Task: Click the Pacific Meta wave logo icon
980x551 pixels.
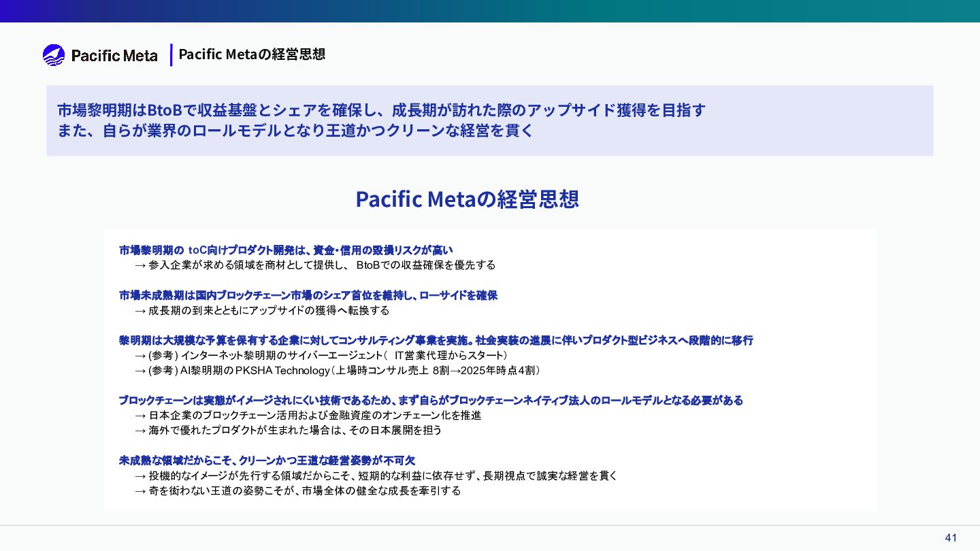Action: point(54,55)
